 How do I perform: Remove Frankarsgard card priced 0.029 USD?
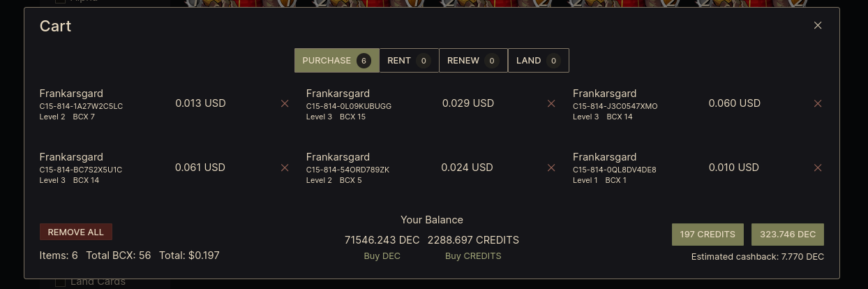(x=551, y=103)
